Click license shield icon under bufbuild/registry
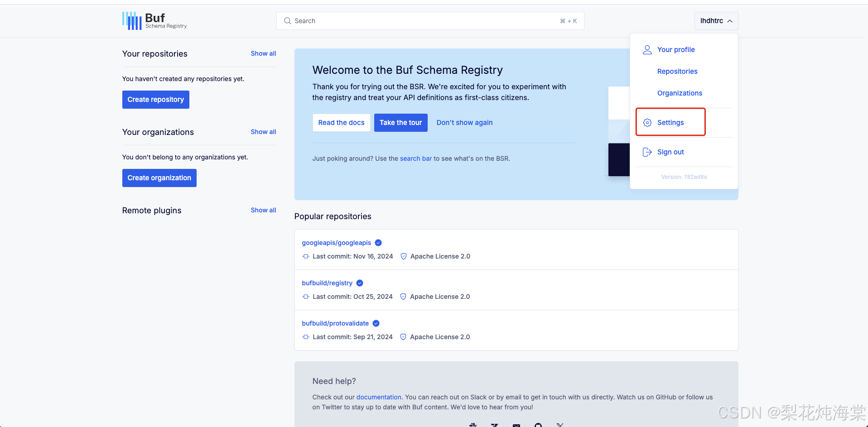The height and width of the screenshot is (427, 868). tap(403, 297)
